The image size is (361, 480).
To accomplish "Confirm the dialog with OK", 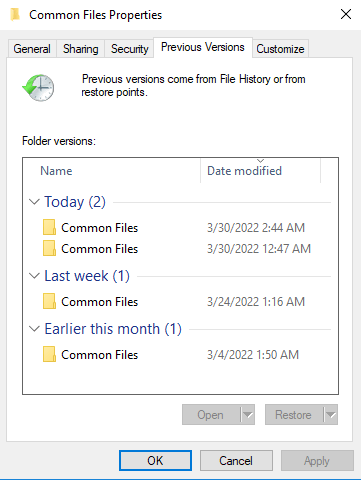I will pyautogui.click(x=155, y=461).
